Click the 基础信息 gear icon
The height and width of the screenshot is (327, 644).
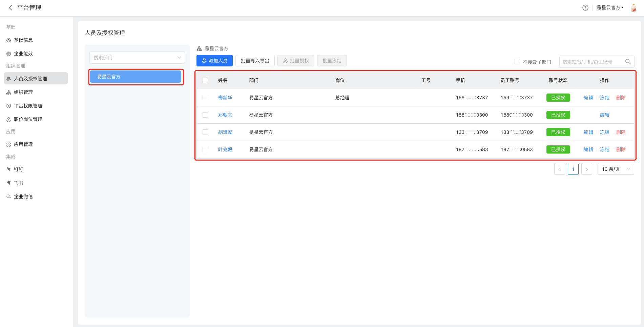[9, 40]
